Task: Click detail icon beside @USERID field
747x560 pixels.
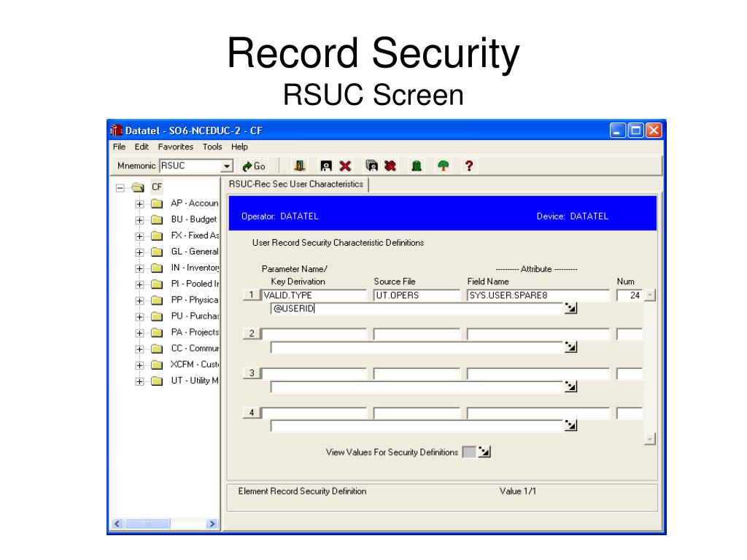Action: pos(570,308)
